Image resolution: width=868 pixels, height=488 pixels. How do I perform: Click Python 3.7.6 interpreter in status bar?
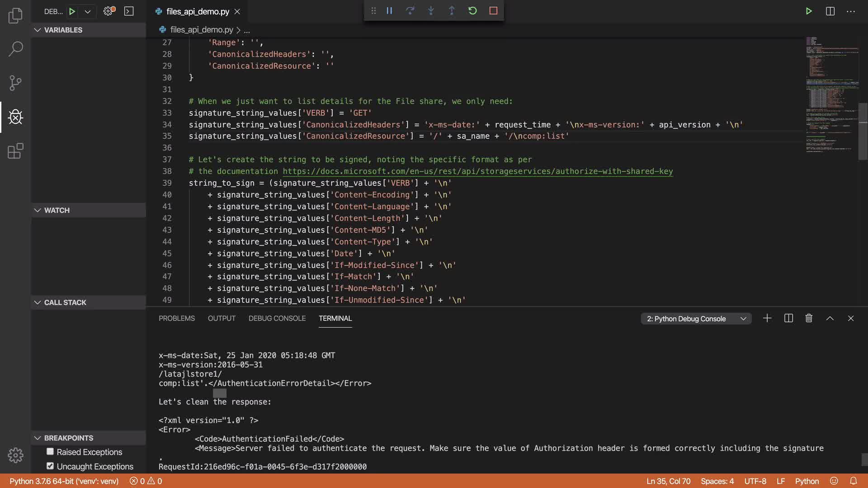[64, 481]
